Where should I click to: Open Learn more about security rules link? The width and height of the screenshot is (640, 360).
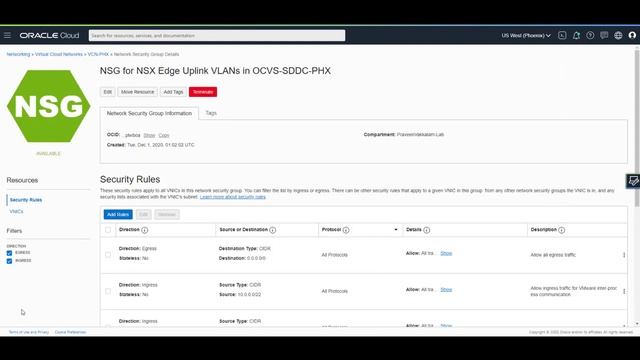pyautogui.click(x=233, y=197)
